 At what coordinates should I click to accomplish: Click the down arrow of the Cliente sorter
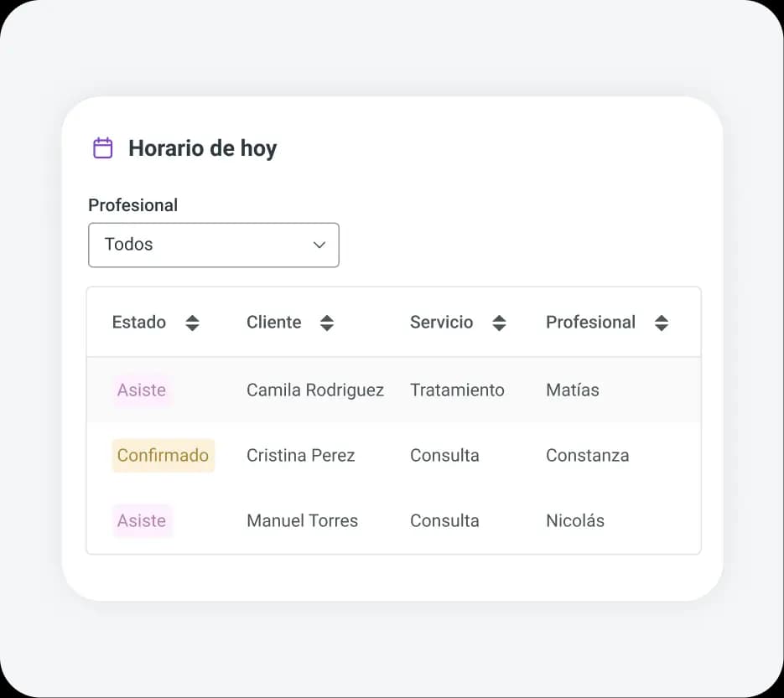click(x=326, y=327)
